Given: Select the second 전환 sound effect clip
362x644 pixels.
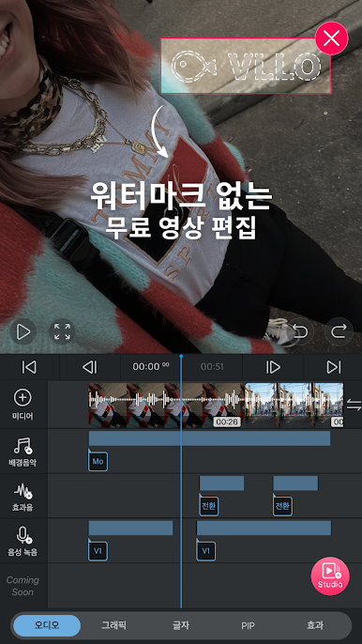Looking at the screenshot, I should (x=283, y=506).
